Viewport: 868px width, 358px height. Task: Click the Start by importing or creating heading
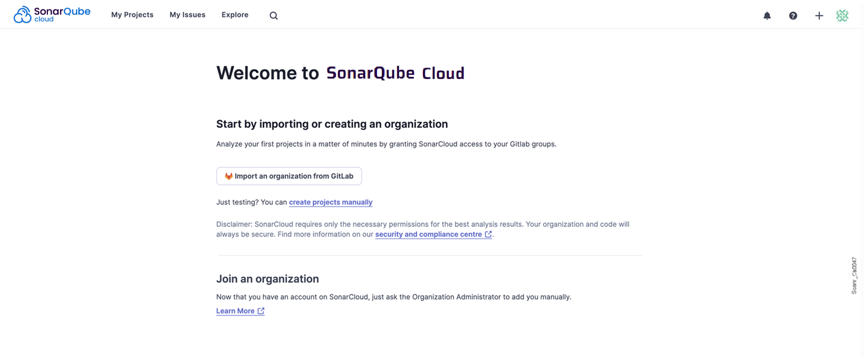point(332,124)
